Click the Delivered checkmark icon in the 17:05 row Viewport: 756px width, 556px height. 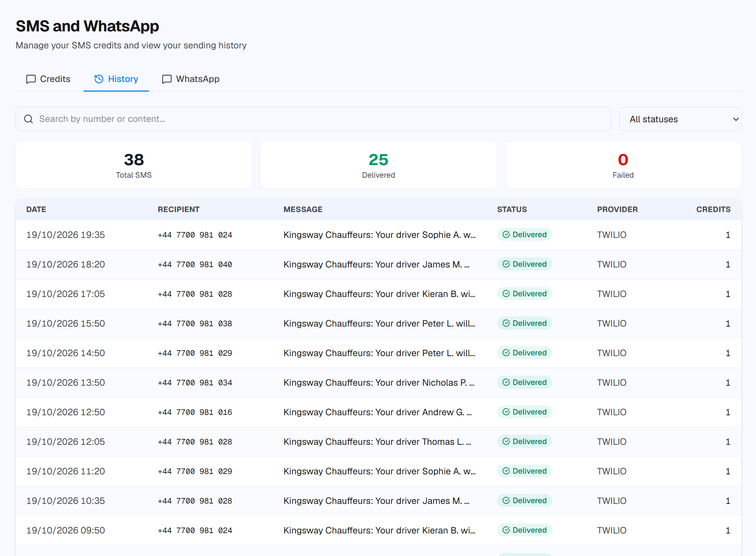click(506, 294)
